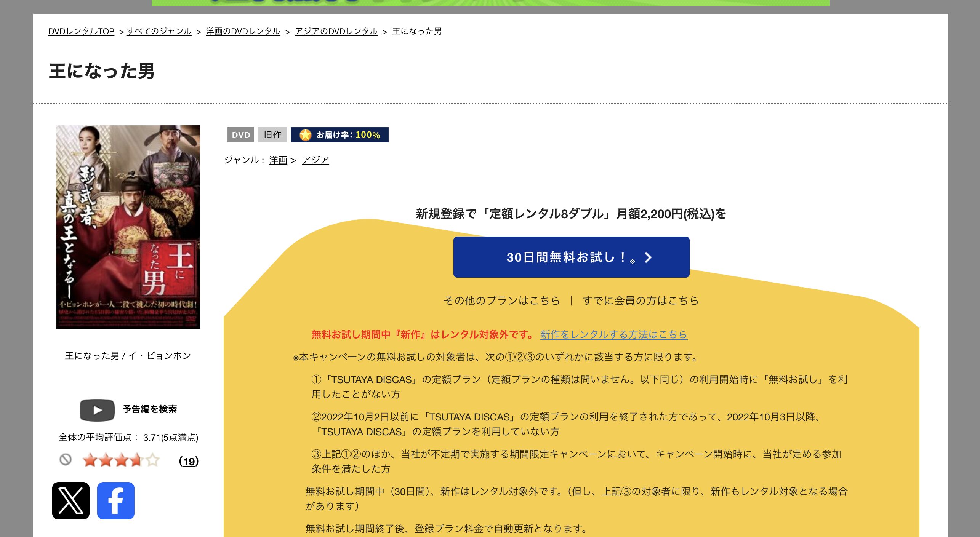Go to 洋画のDVDレンタル breadcrumb

click(x=243, y=31)
